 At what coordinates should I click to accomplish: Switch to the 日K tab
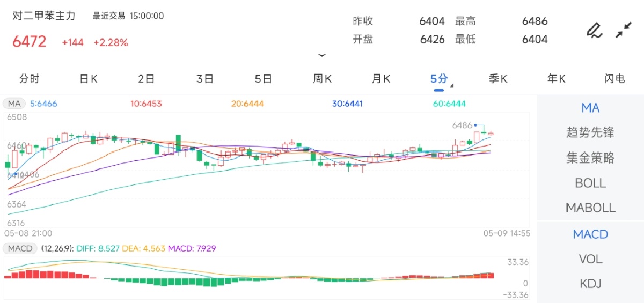[88, 79]
